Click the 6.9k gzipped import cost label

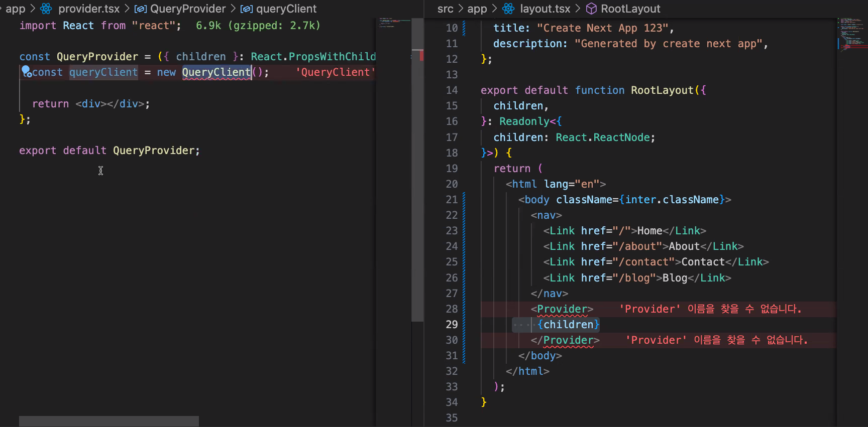click(x=258, y=26)
